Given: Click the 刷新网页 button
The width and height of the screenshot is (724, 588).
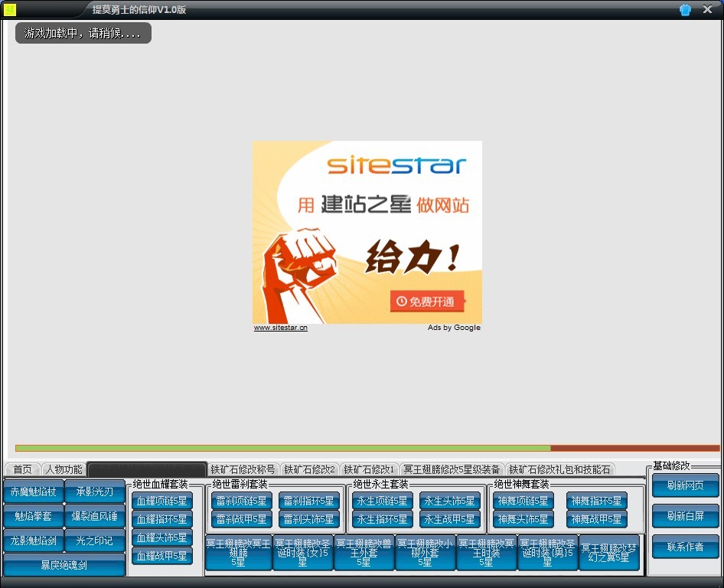Looking at the screenshot, I should (685, 485).
